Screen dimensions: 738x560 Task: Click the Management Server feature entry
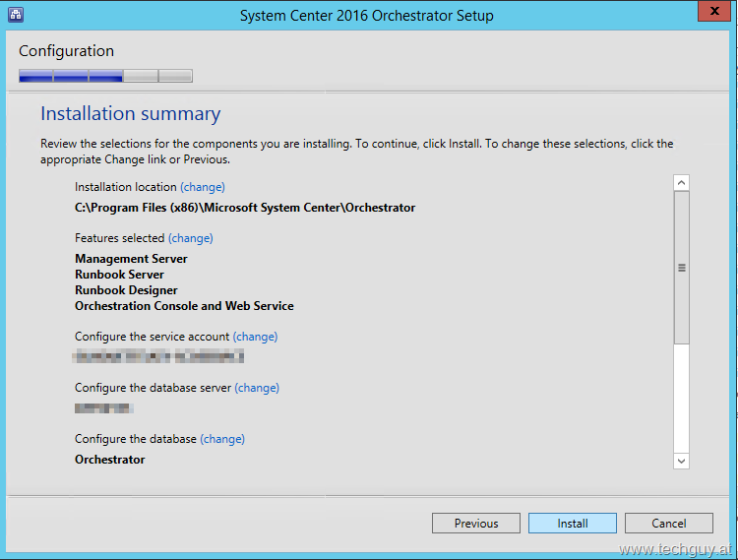coord(131,259)
